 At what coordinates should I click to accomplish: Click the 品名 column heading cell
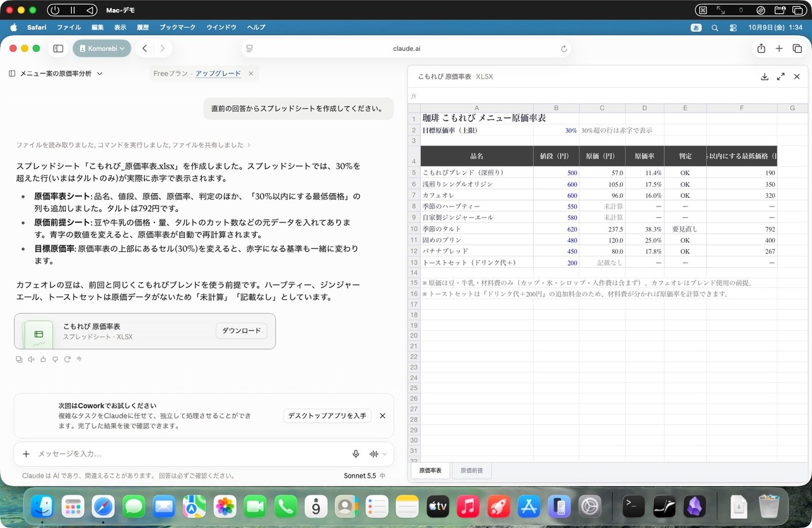point(477,156)
